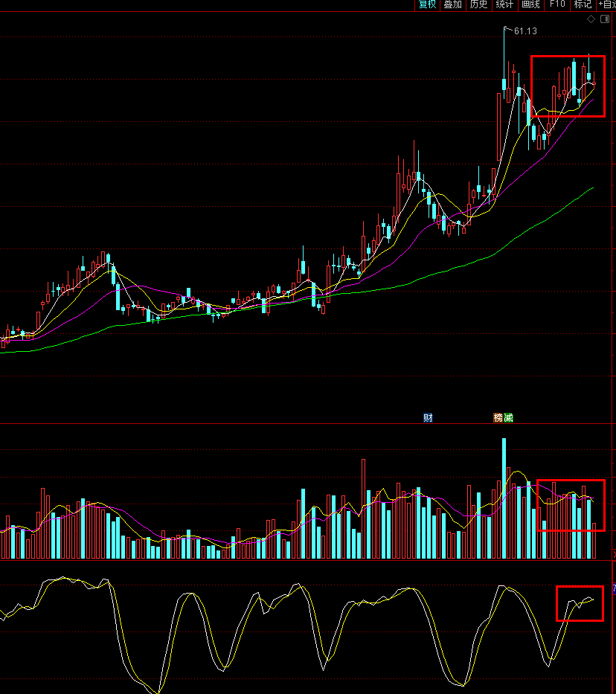Click the 61.13 high price label
This screenshot has height=694, width=616.
coord(525,31)
